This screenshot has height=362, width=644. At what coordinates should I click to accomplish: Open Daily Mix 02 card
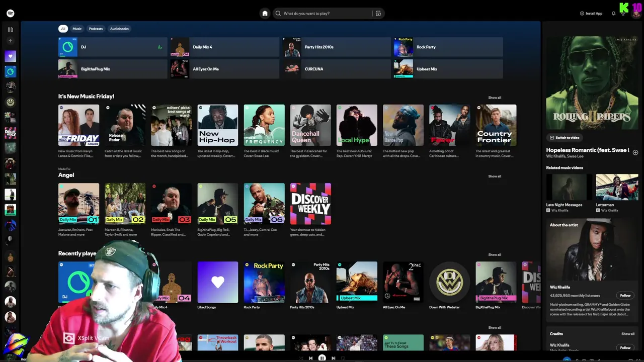[x=125, y=204]
